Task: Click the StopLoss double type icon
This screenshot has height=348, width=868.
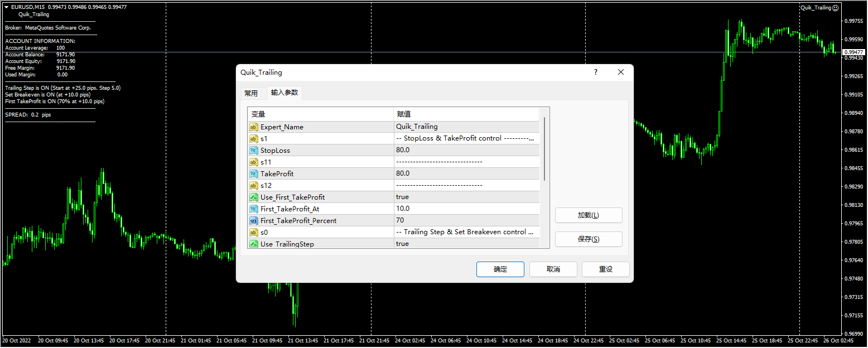Action: pyautogui.click(x=253, y=151)
